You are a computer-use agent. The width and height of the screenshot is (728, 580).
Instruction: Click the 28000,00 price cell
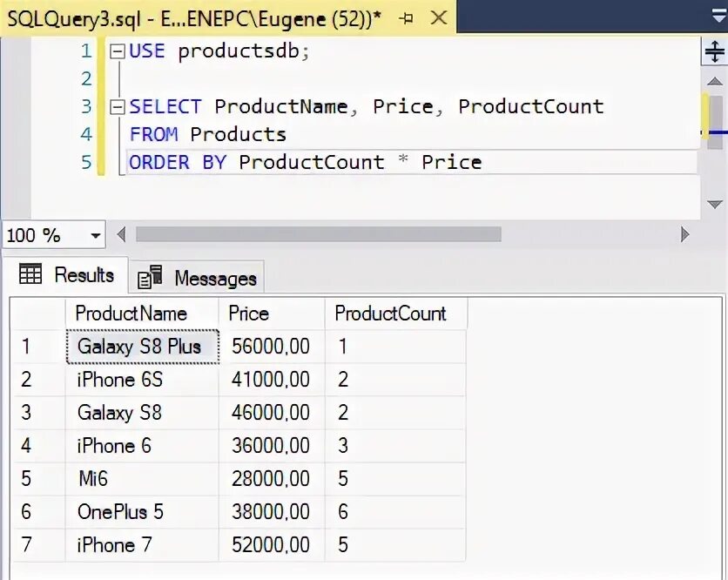tap(272, 478)
